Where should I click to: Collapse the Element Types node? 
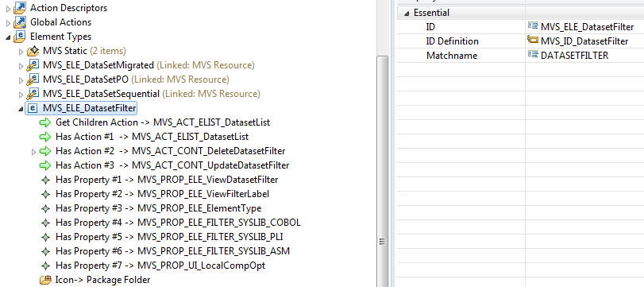9,37
